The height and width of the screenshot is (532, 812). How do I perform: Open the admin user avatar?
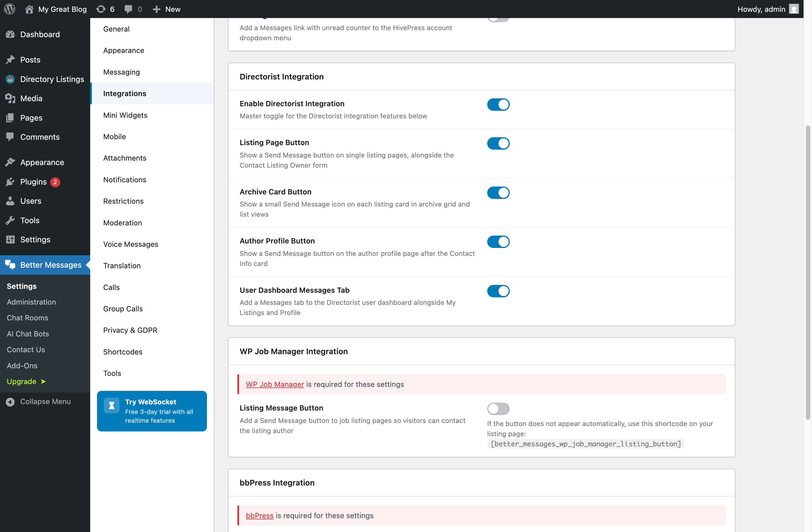pyautogui.click(x=794, y=9)
